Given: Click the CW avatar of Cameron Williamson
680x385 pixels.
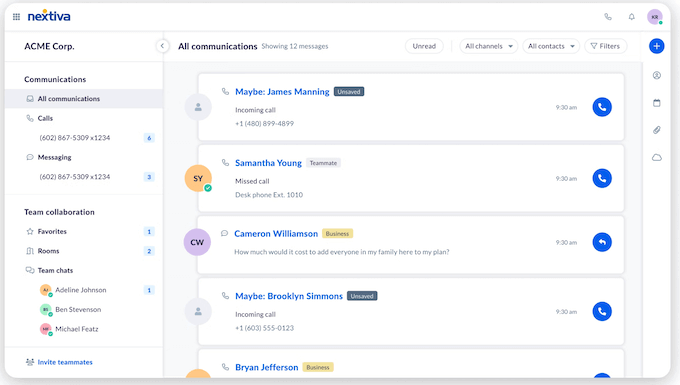Looking at the screenshot, I should [x=197, y=242].
